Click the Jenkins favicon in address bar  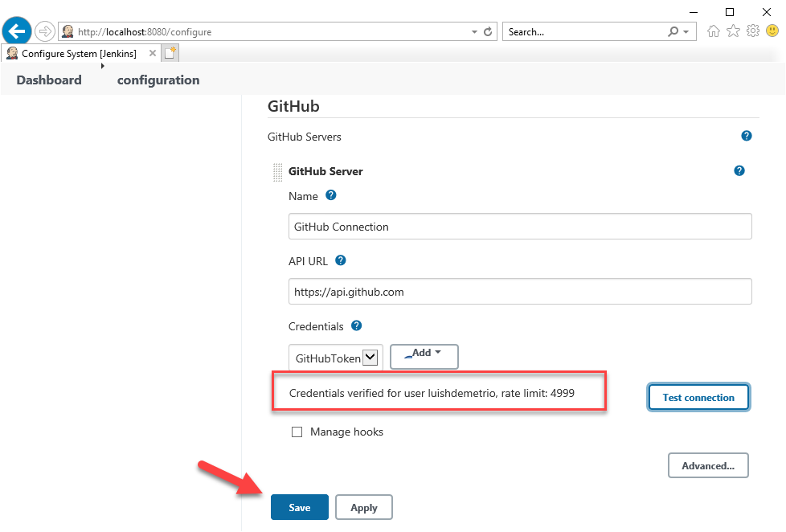pos(68,31)
